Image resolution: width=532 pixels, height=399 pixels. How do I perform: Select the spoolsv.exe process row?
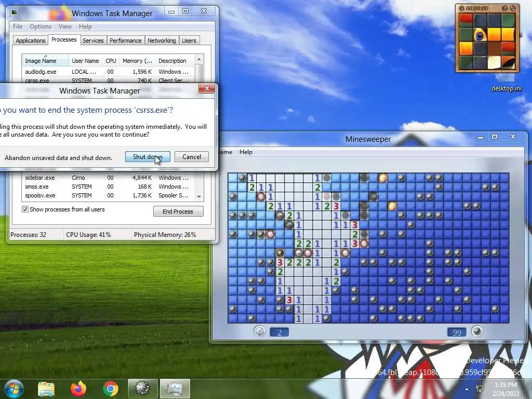pos(109,195)
